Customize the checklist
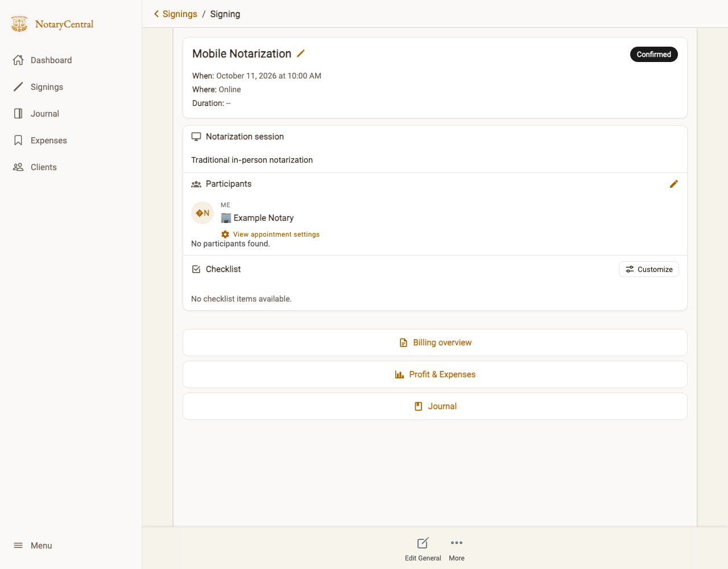Image resolution: width=728 pixels, height=569 pixels. point(649,269)
